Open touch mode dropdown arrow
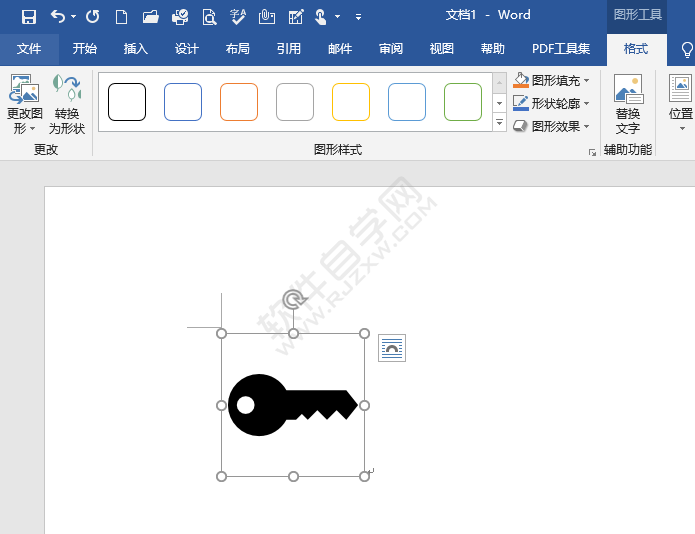The image size is (695, 534). pos(337,17)
